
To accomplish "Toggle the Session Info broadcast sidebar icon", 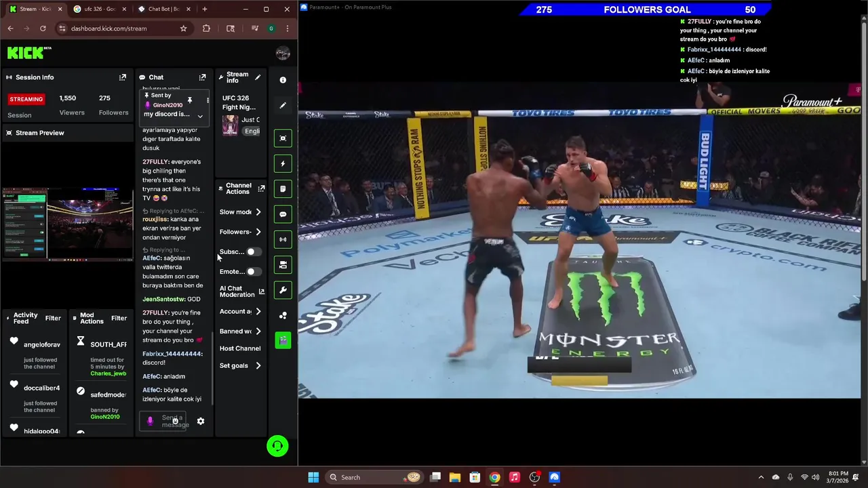I will (x=283, y=239).
